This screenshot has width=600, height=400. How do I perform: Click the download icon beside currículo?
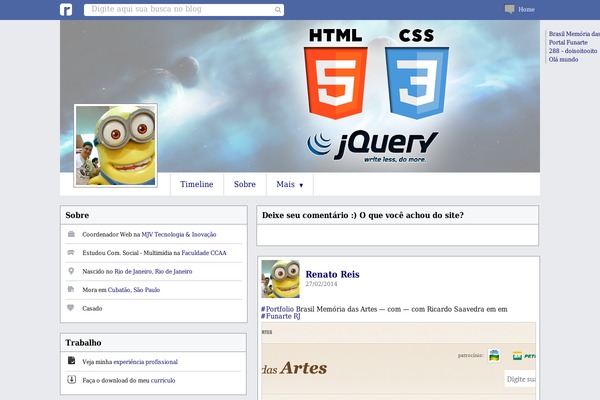(72, 379)
